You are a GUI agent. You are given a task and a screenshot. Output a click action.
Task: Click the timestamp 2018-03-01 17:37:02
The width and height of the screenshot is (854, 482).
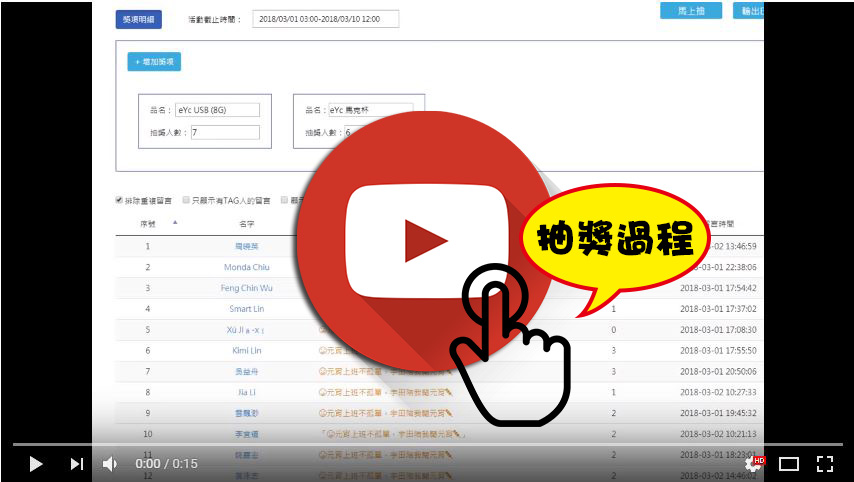tap(718, 309)
